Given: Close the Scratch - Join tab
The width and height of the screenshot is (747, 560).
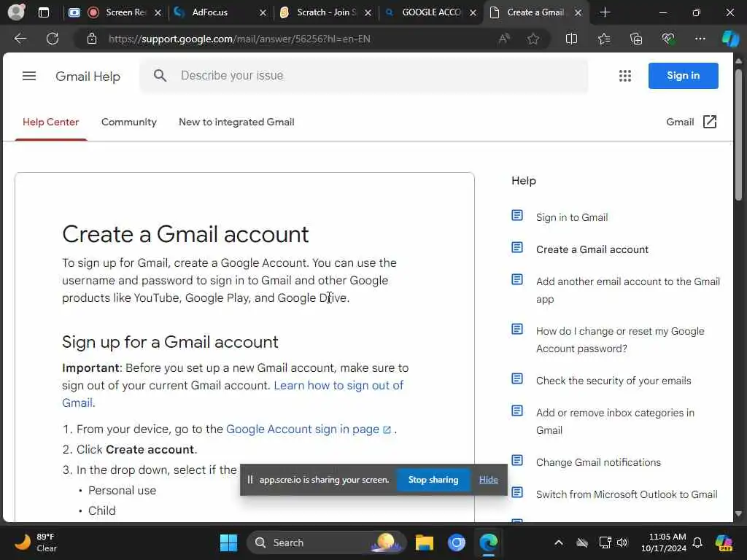Looking at the screenshot, I should pyautogui.click(x=368, y=13).
